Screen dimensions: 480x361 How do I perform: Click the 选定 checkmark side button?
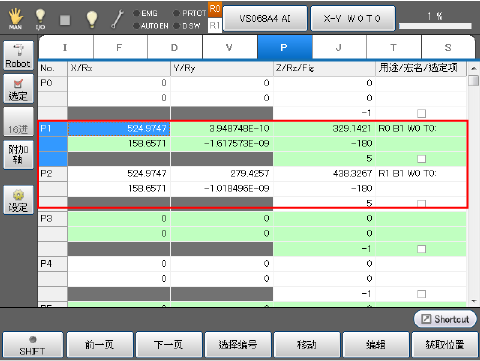click(18, 89)
